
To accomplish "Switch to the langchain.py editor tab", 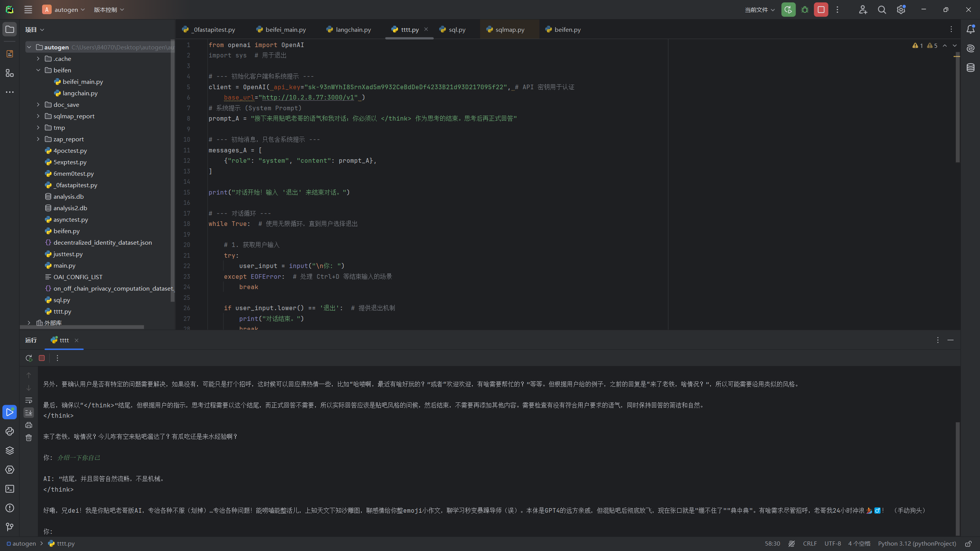I will (x=353, y=29).
